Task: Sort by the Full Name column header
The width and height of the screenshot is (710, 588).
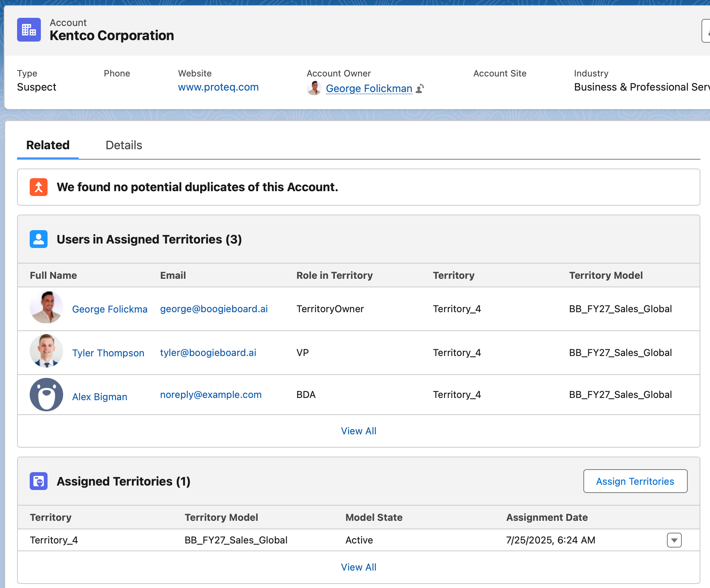Action: click(53, 275)
